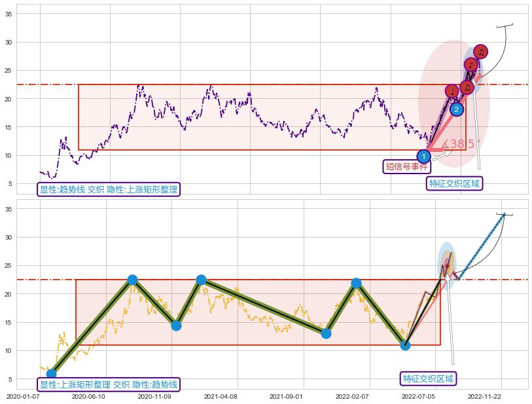Click the 特征交织区域 label in the upper chart

[x=453, y=183]
